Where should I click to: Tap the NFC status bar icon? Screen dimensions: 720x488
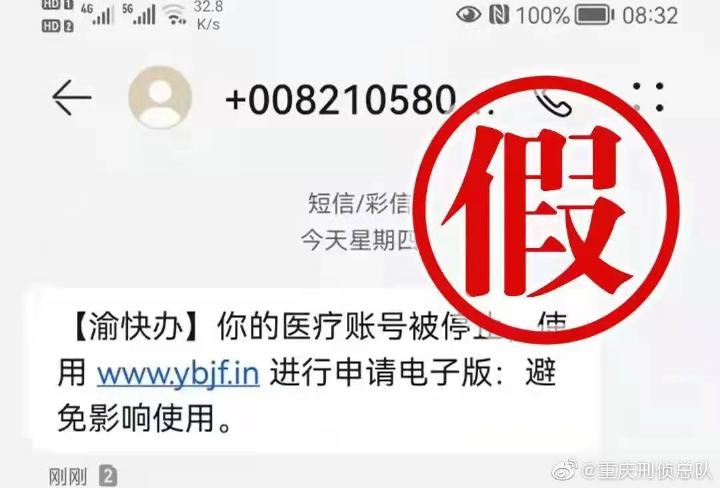click(499, 15)
